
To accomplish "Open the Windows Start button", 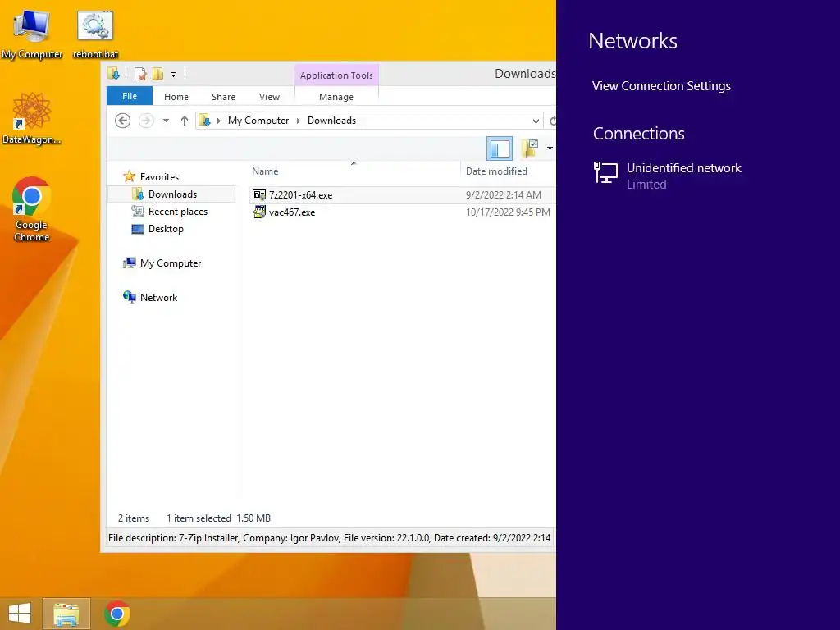I will pyautogui.click(x=20, y=614).
